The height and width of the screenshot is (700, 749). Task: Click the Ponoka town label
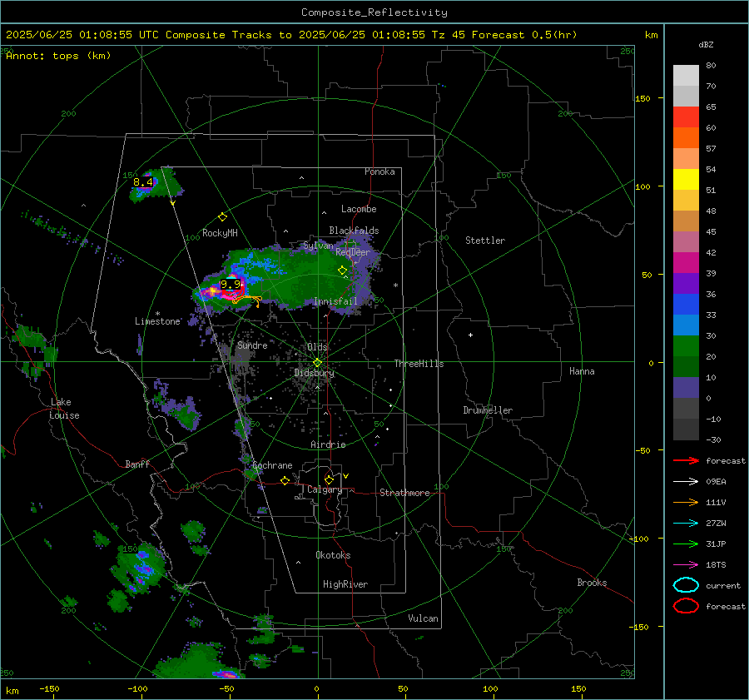point(379,171)
